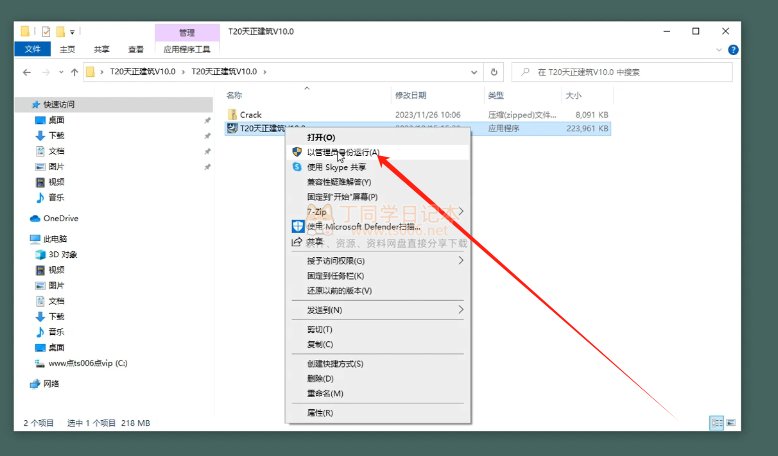The width and height of the screenshot is (778, 456).
Task: Choose 剪切(T) in context menu
Action: tap(378, 329)
